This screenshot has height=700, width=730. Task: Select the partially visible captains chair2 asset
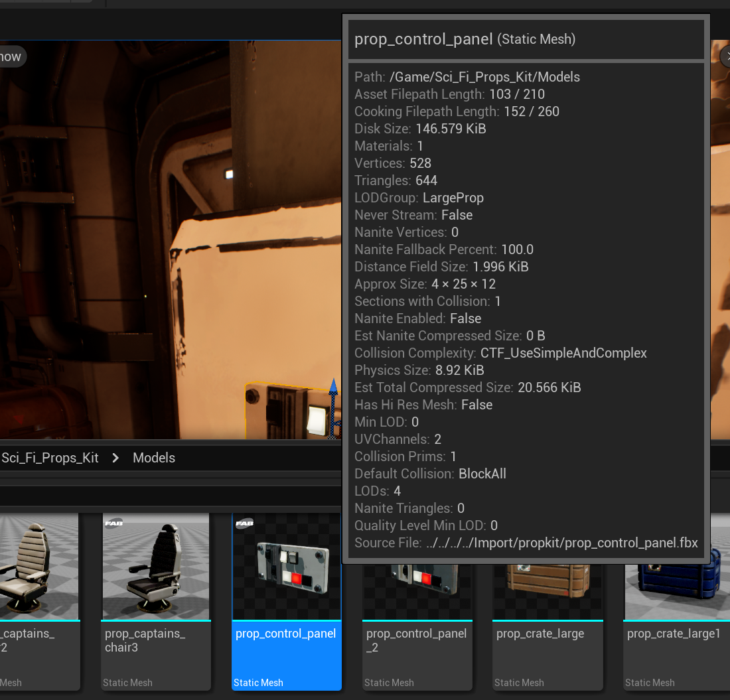[33, 567]
